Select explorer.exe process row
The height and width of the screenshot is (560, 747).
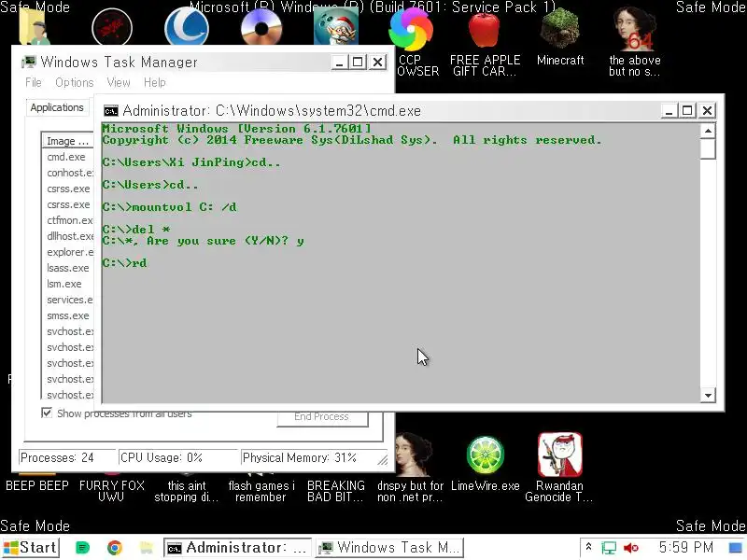(x=68, y=252)
